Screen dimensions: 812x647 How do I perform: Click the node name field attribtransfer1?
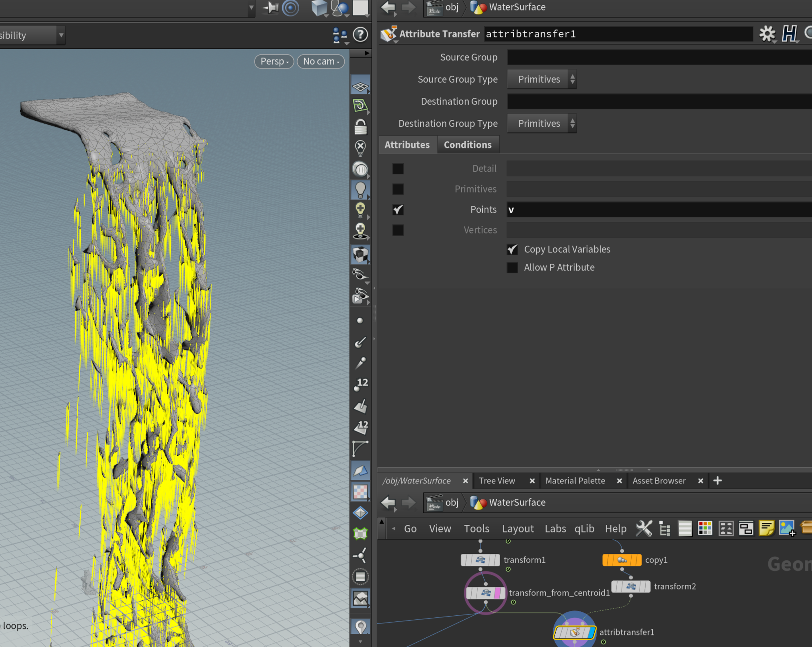coord(618,34)
